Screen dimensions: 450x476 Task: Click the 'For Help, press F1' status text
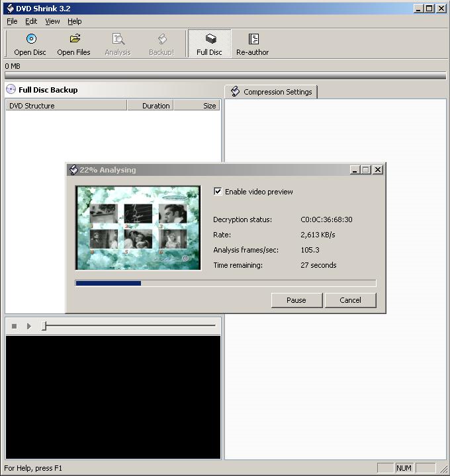coord(33,468)
